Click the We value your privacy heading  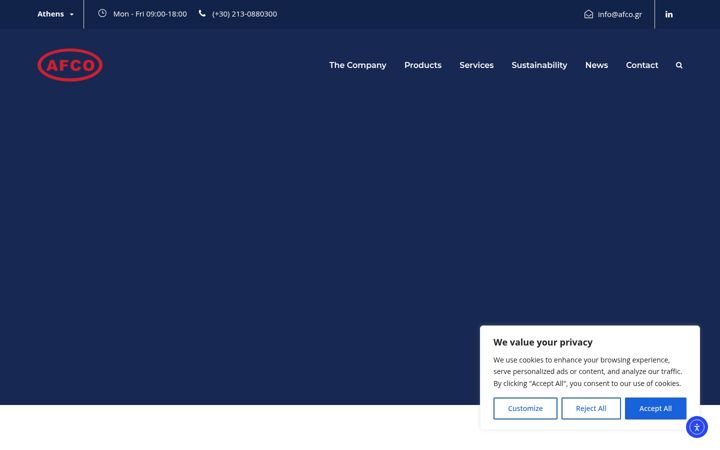click(543, 342)
